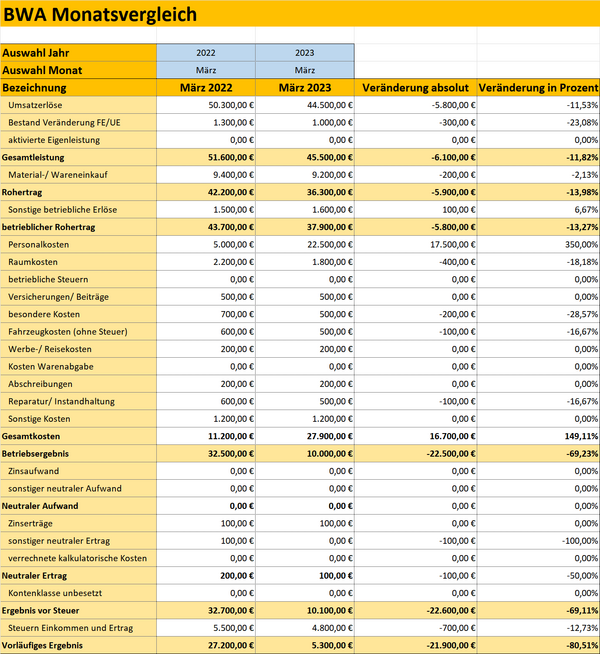The image size is (600, 654).
Task: Select the Rohertrag row label
Action: (22, 192)
